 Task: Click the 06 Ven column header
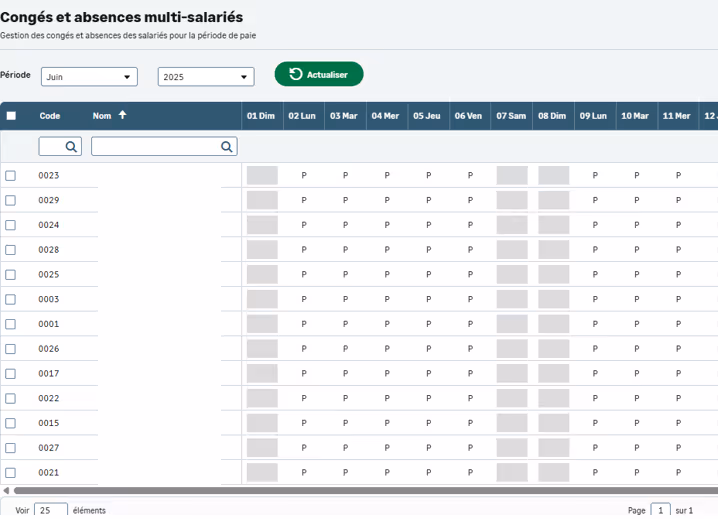coord(470,116)
